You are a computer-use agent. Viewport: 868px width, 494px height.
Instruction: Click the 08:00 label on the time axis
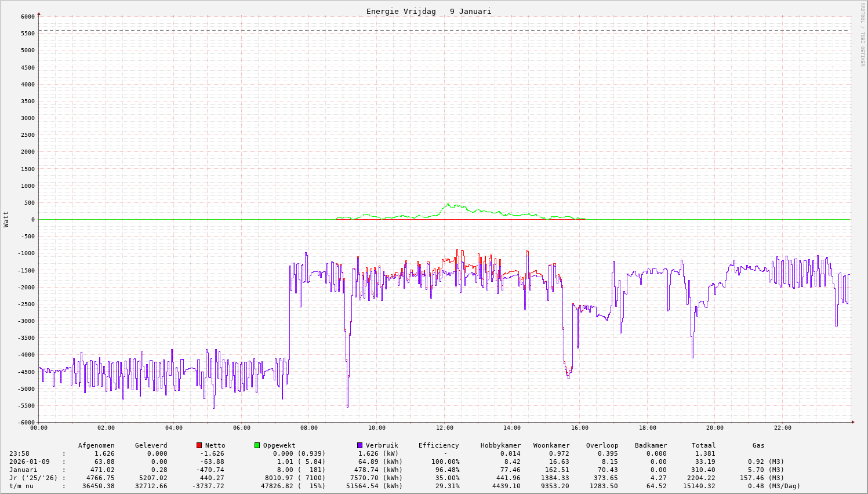pos(309,428)
